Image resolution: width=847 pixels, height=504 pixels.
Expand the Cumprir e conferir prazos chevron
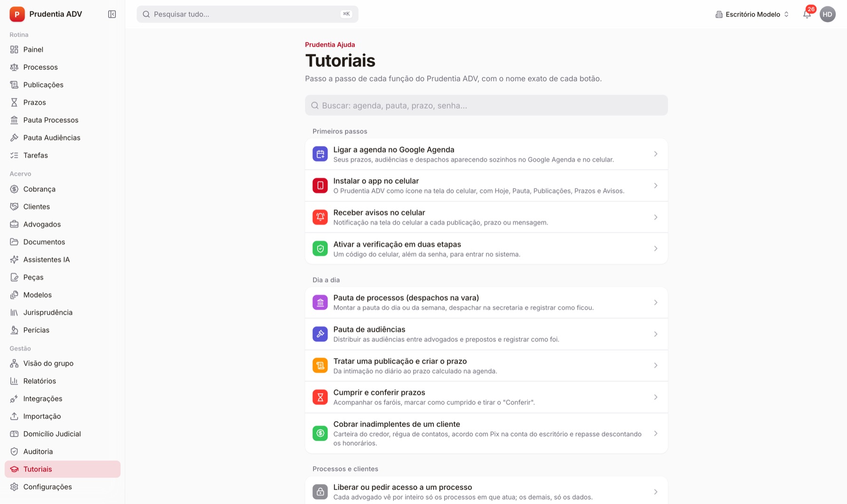[x=655, y=397]
